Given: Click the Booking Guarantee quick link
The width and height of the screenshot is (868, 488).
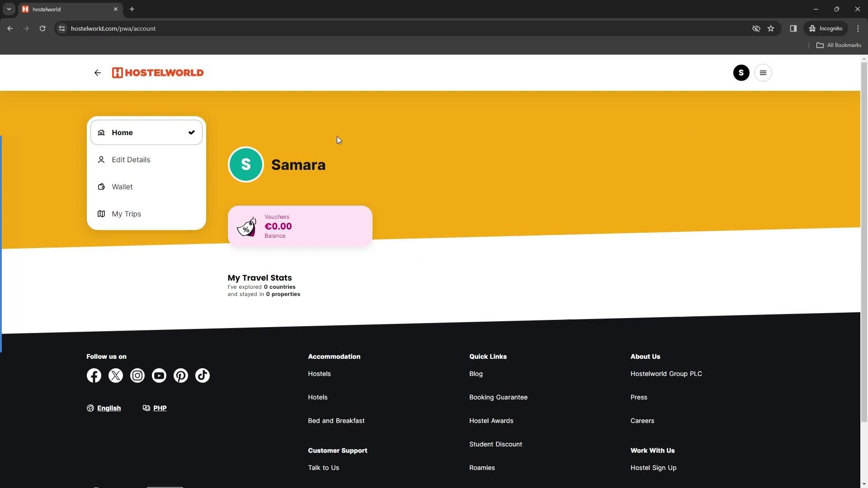Looking at the screenshot, I should point(498,397).
